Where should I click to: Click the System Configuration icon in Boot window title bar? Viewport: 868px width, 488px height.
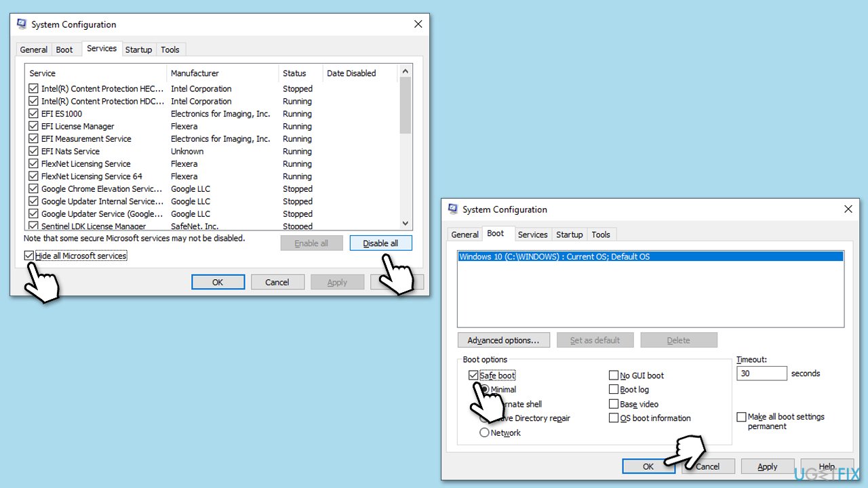[x=453, y=209]
